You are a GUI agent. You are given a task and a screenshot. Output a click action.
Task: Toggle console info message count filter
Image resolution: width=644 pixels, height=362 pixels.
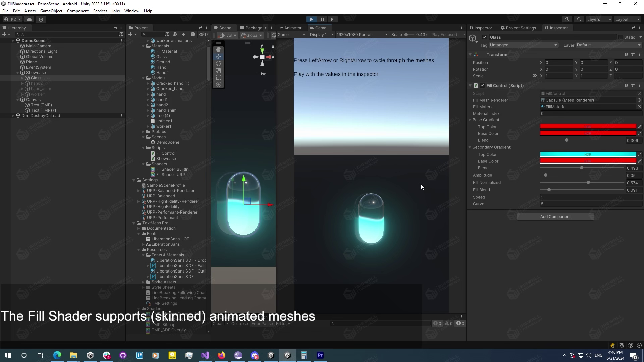pos(437,323)
